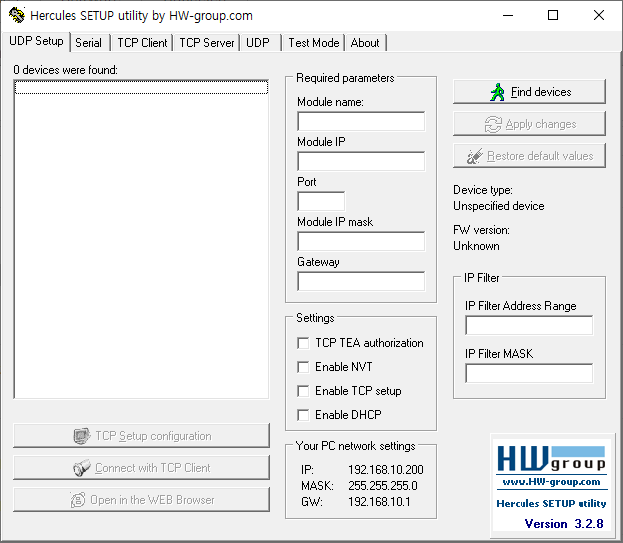Image resolution: width=623 pixels, height=543 pixels.
Task: Select the UDP tab
Action: coord(258,43)
